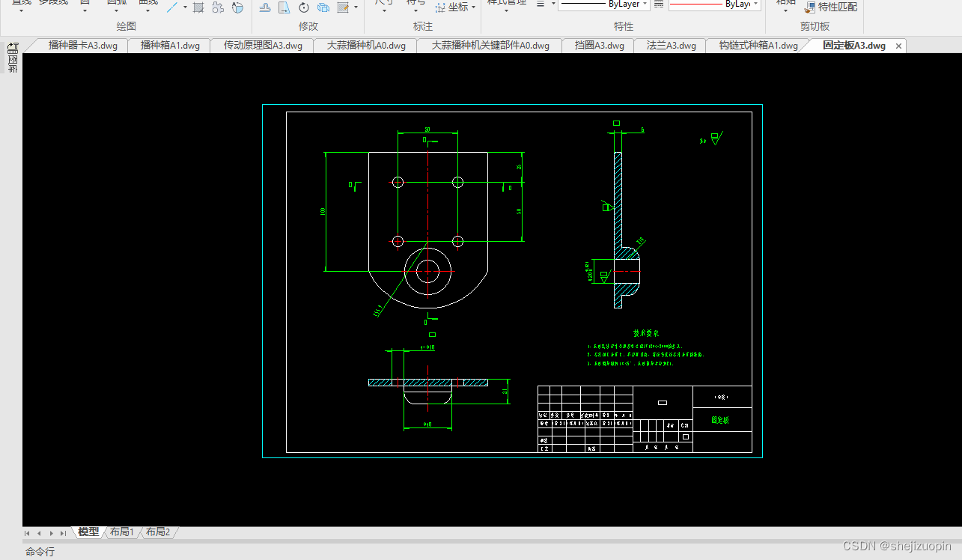
Task: Switch to the 布局1 layout tab
Action: click(121, 532)
